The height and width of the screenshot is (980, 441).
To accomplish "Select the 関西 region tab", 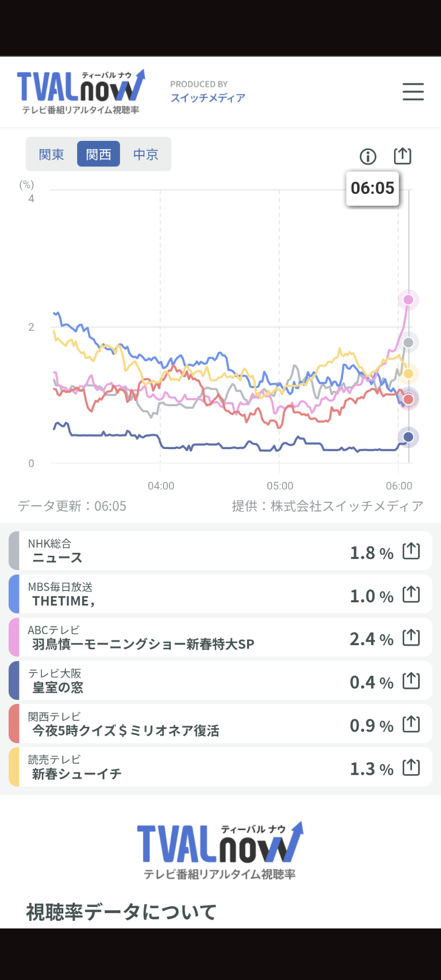I will pos(99,154).
